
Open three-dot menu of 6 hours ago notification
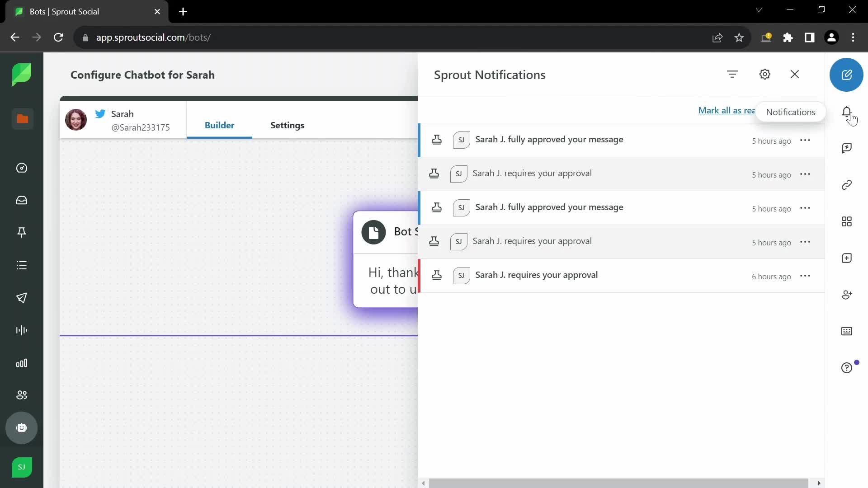coord(805,276)
